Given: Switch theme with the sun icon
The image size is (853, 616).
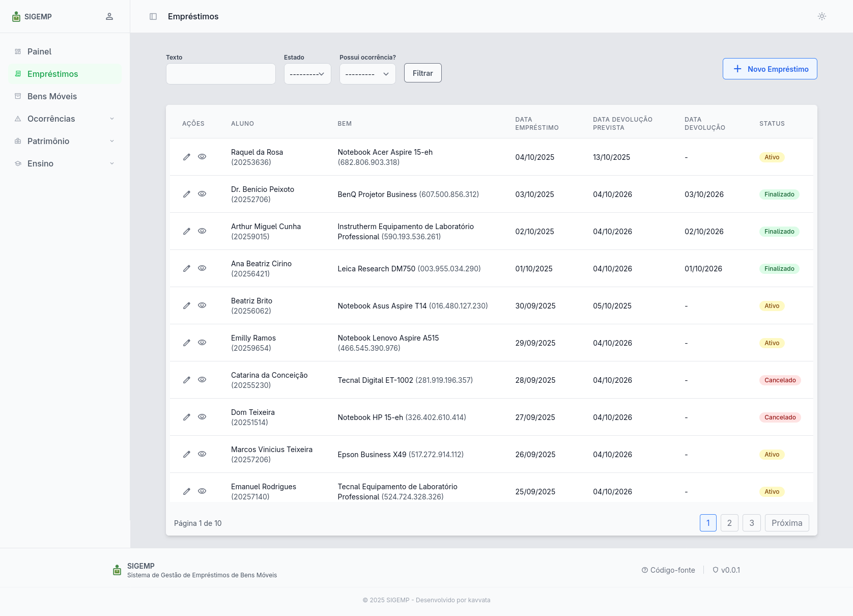Looking at the screenshot, I should click(x=822, y=17).
